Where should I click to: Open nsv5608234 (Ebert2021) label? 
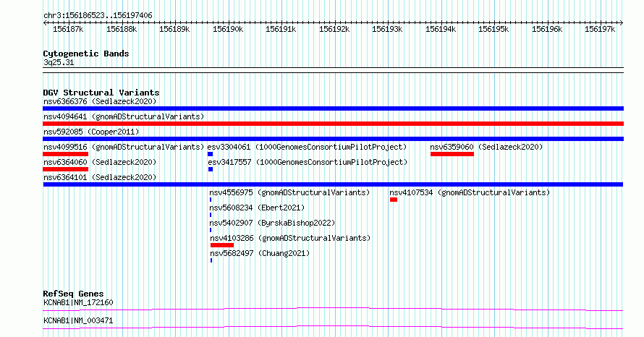[x=257, y=208]
